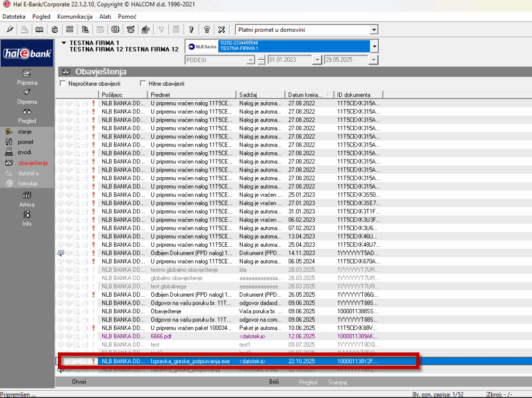
Task: Open the Info section in sidebar
Action: pyautogui.click(x=27, y=218)
